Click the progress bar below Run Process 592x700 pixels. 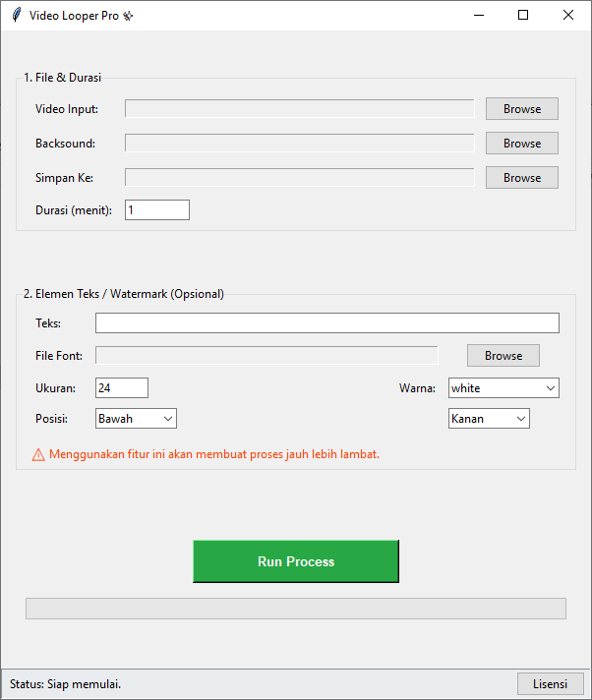click(295, 609)
